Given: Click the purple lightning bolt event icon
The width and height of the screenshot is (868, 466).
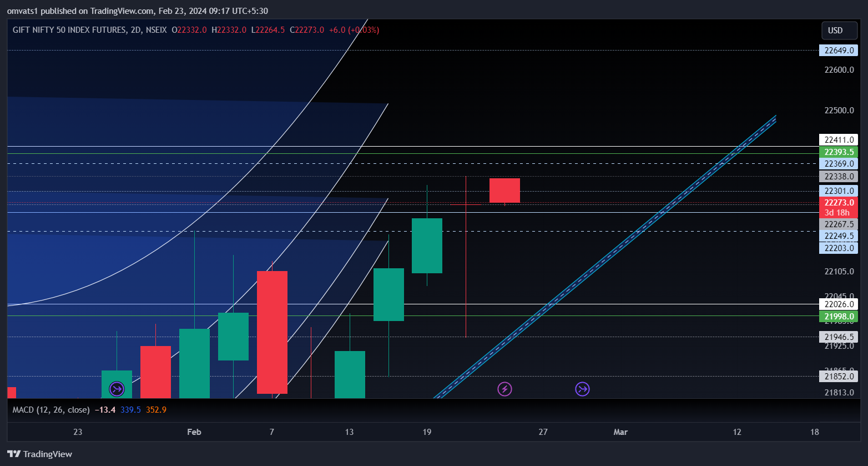Looking at the screenshot, I should pyautogui.click(x=504, y=389).
